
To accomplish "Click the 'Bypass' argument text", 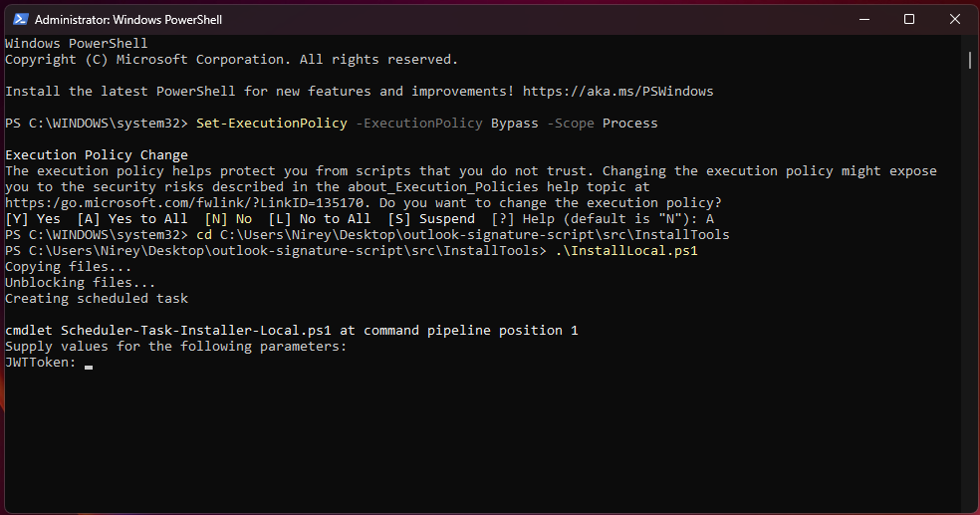I will click(514, 124).
